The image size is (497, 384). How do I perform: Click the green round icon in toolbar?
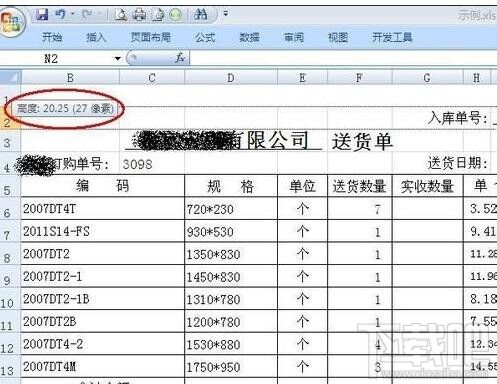point(176,15)
